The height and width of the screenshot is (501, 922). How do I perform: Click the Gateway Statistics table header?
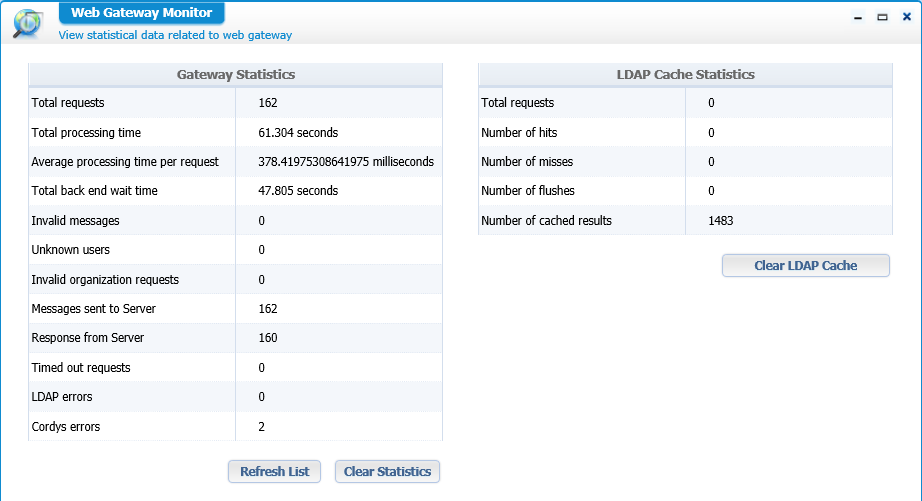(x=236, y=75)
